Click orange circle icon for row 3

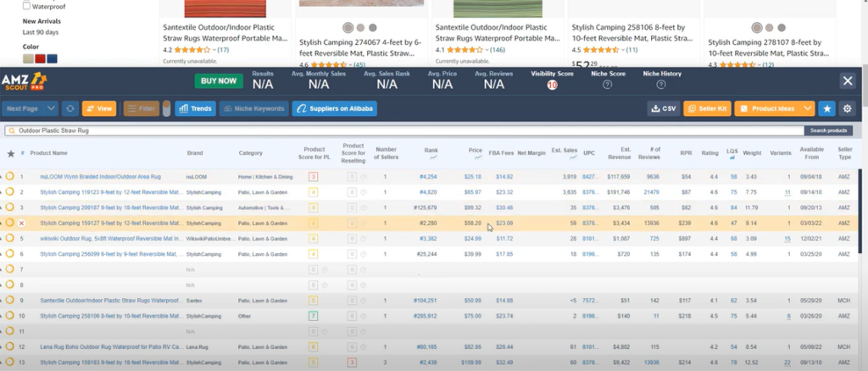9,208
